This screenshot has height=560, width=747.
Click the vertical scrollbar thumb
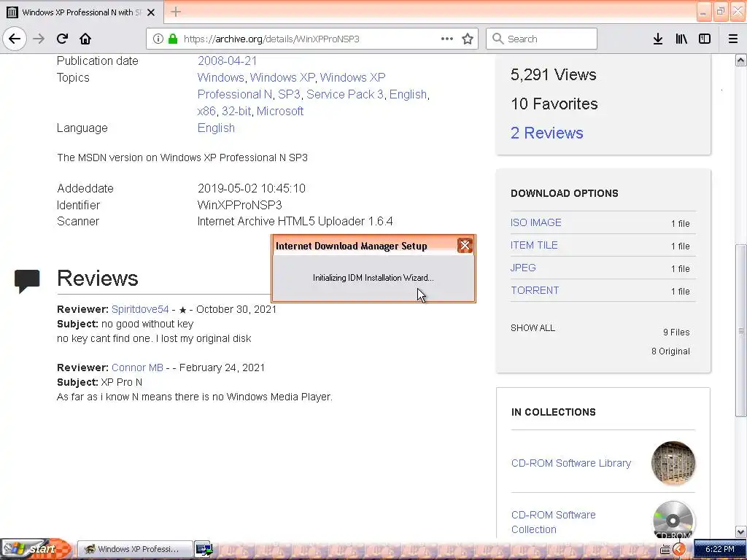(741, 330)
